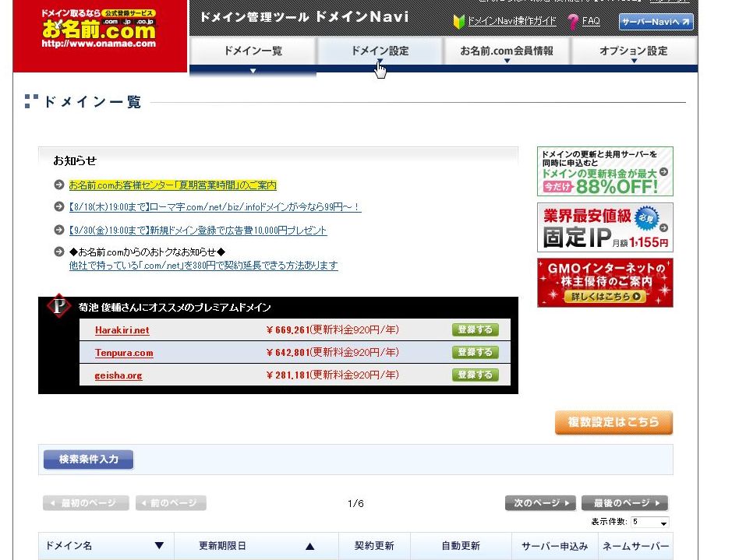Sort ドメイン名 column with the down arrow
Image resolution: width=739 pixels, height=560 pixels.
[159, 545]
